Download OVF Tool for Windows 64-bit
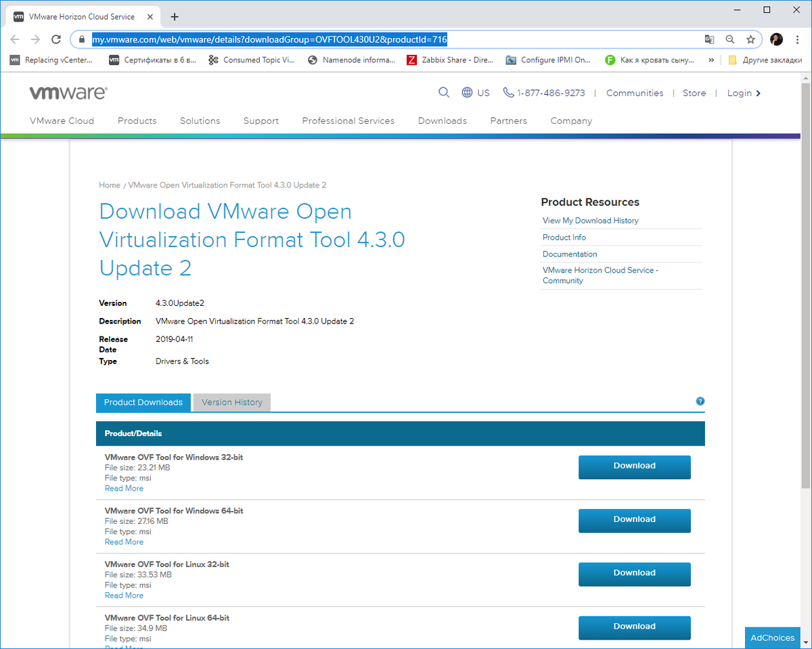 (x=635, y=520)
